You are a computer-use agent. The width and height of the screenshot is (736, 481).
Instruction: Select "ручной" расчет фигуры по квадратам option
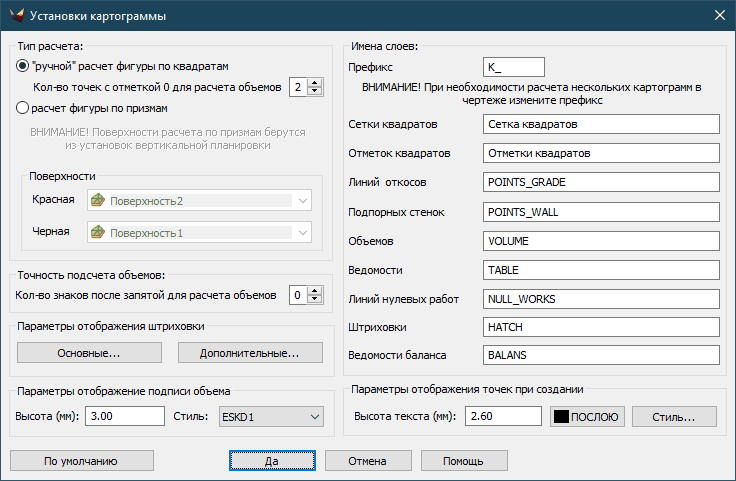24,66
